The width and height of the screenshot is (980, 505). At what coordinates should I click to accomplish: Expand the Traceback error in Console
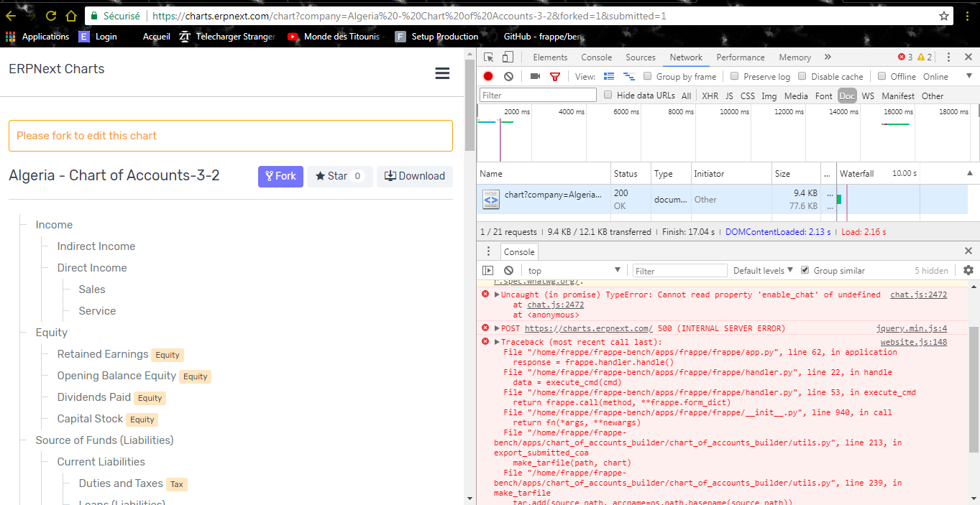coord(495,341)
